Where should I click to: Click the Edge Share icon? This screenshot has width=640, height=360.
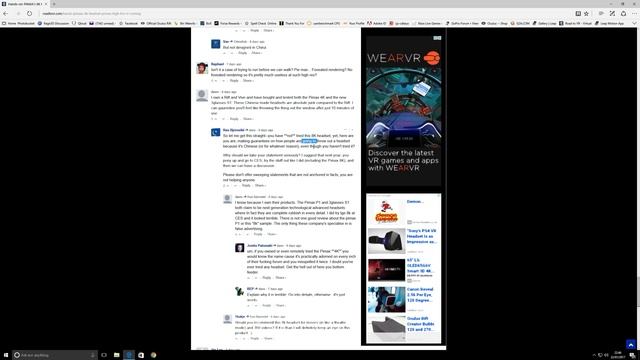click(x=623, y=13)
